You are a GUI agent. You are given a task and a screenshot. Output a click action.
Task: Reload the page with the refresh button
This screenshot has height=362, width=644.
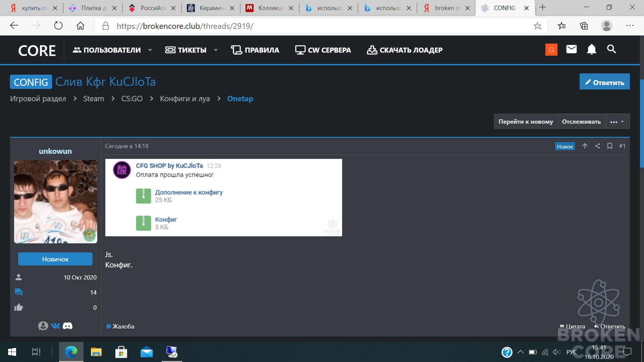(x=58, y=25)
